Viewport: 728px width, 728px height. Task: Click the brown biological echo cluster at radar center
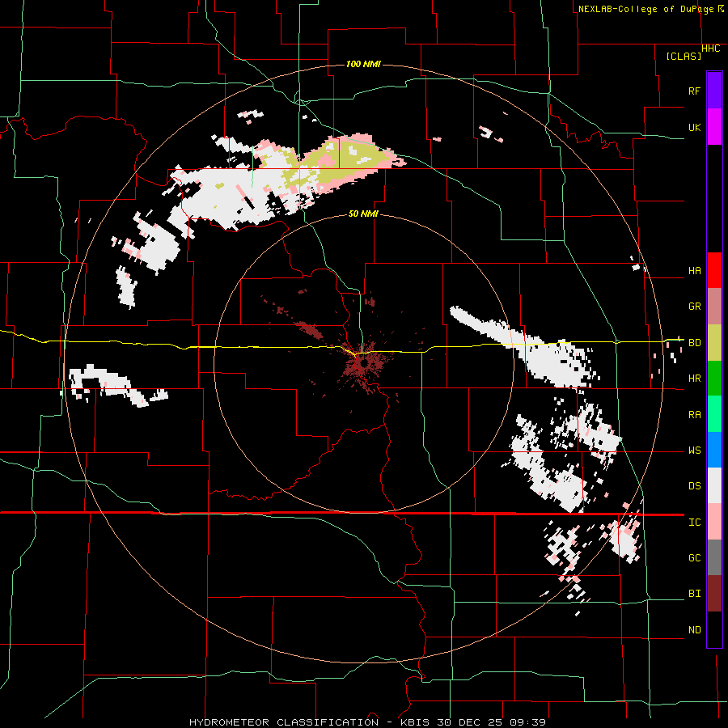(365, 363)
